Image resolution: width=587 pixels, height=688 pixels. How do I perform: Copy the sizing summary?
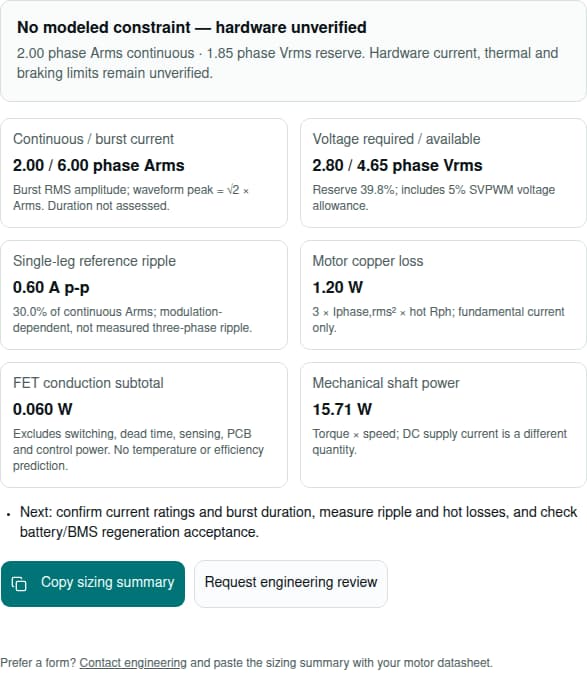[x=93, y=584]
